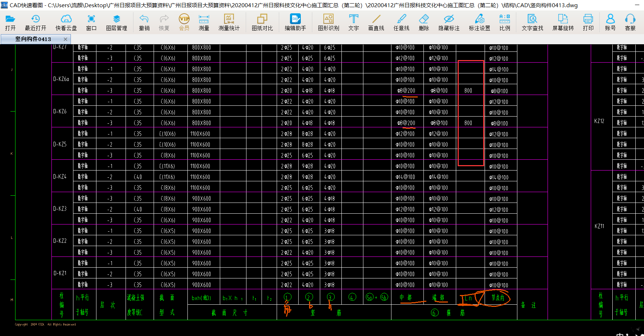This screenshot has width=644, height=336.
Task: Click the 截面尺寸 header text
Action: coord(230,313)
